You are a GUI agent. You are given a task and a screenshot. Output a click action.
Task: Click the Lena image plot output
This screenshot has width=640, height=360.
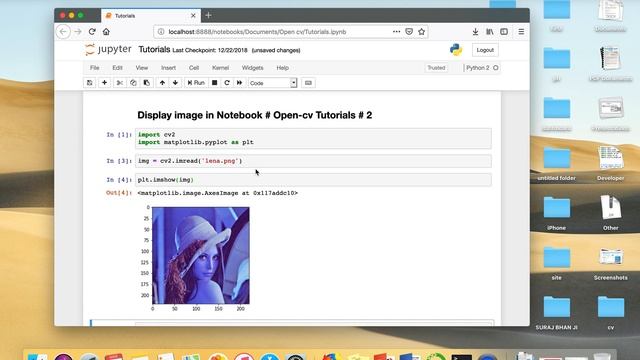201,256
